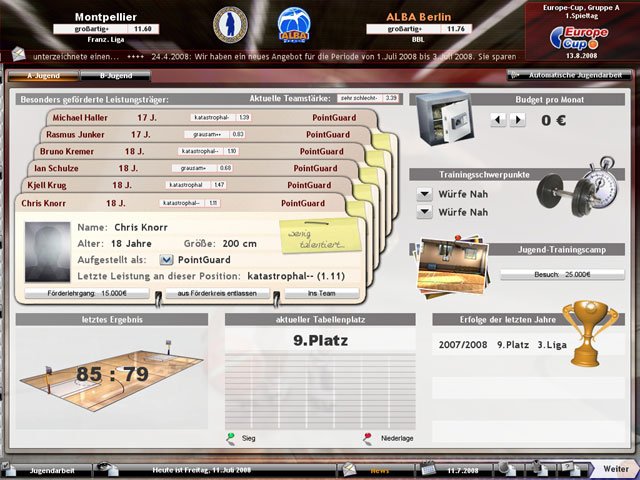The height and width of the screenshot is (480, 640).
Task: Click the red Niederlage pin icon
Action: (368, 438)
